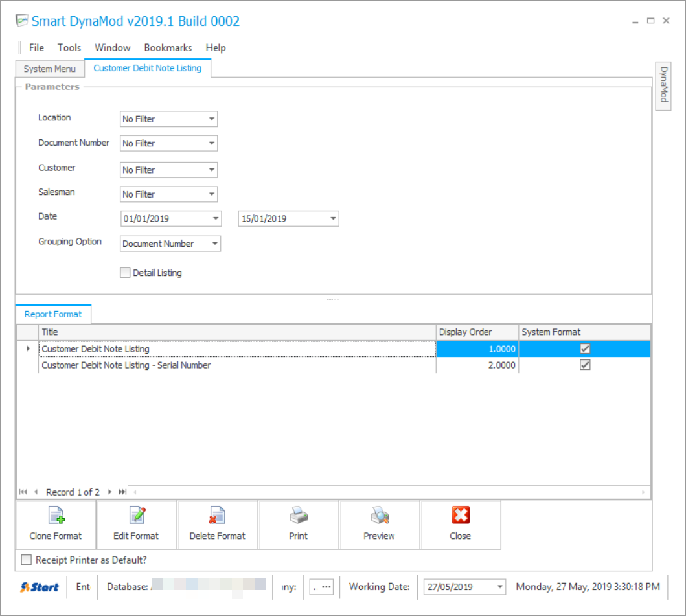The height and width of the screenshot is (616, 686).
Task: Open the Location filter dropdown
Action: point(212,119)
